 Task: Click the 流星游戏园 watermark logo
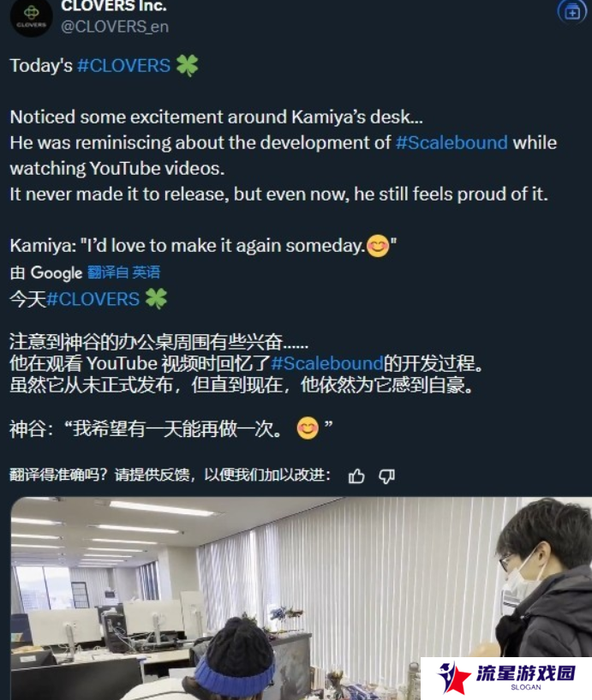coord(506,678)
